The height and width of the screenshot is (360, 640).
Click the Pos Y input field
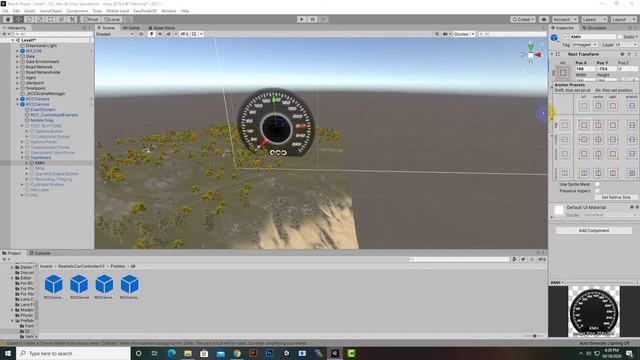[607, 69]
